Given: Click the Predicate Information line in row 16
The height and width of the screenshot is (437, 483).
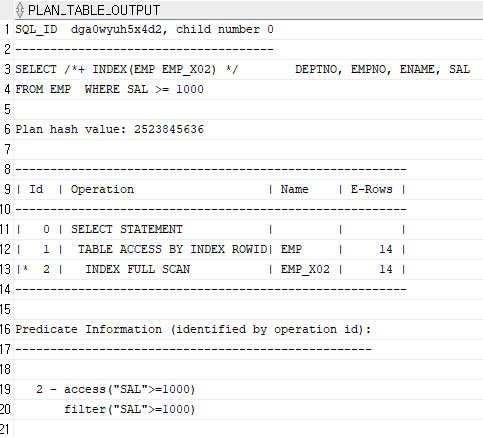Looking at the screenshot, I should coord(248,330).
